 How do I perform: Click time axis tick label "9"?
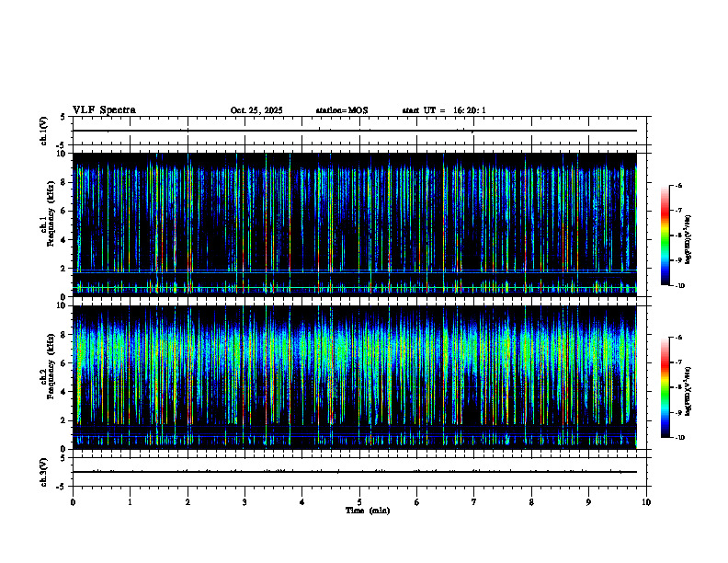pyautogui.click(x=588, y=502)
